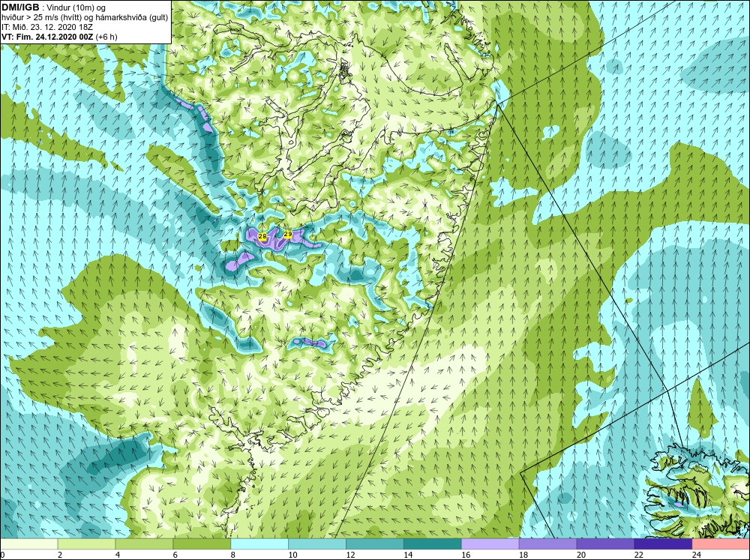
Task: Select the pink above-24 m/s swatch
Action: (721, 544)
